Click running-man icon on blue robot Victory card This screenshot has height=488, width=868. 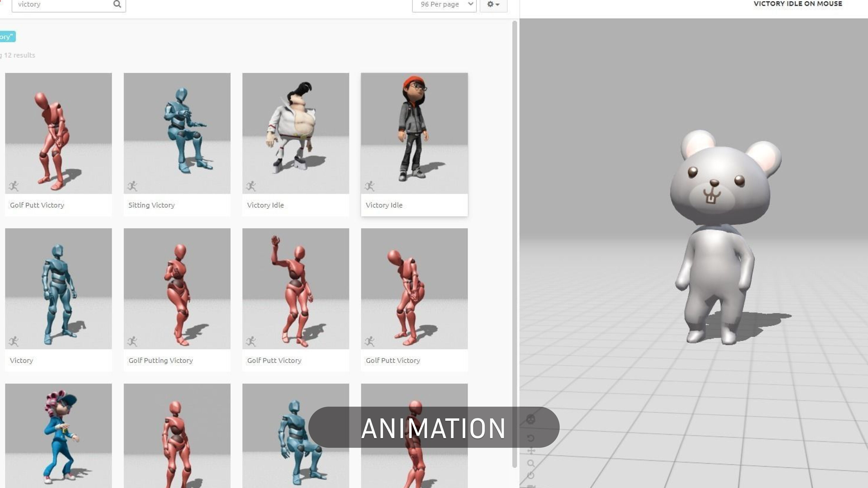[x=14, y=341]
